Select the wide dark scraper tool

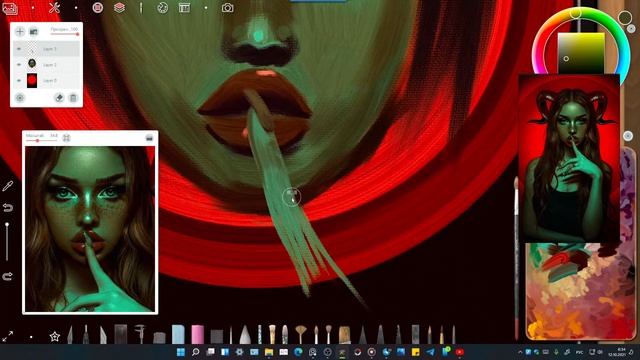click(121, 334)
